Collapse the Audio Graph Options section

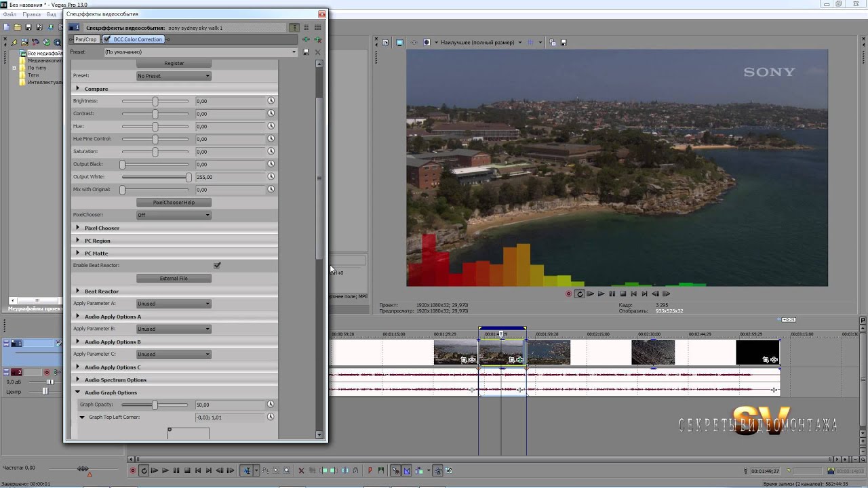click(x=77, y=392)
